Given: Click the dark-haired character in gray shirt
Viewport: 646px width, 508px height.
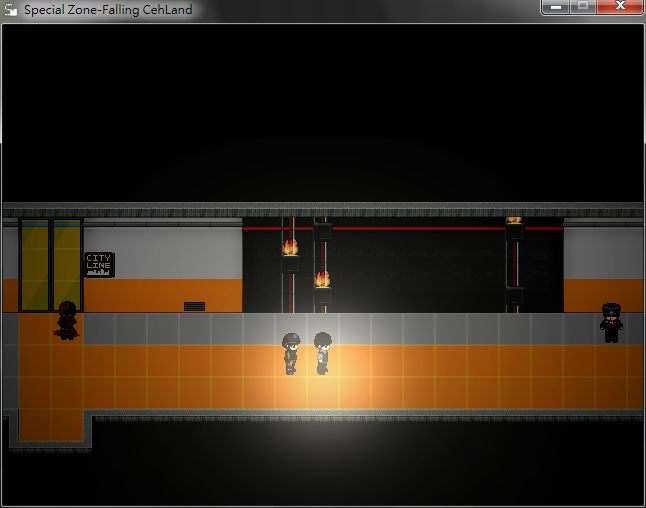Looking at the screenshot, I should 323,353.
